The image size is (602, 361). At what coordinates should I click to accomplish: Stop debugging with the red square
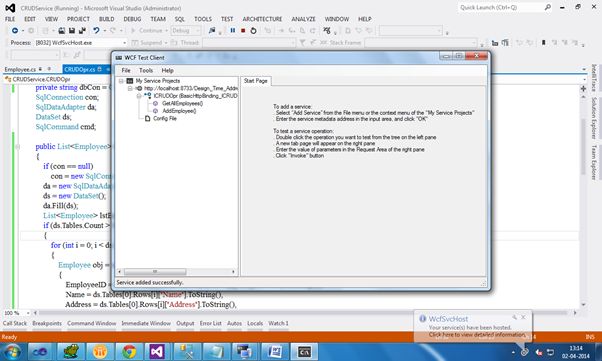(x=243, y=30)
